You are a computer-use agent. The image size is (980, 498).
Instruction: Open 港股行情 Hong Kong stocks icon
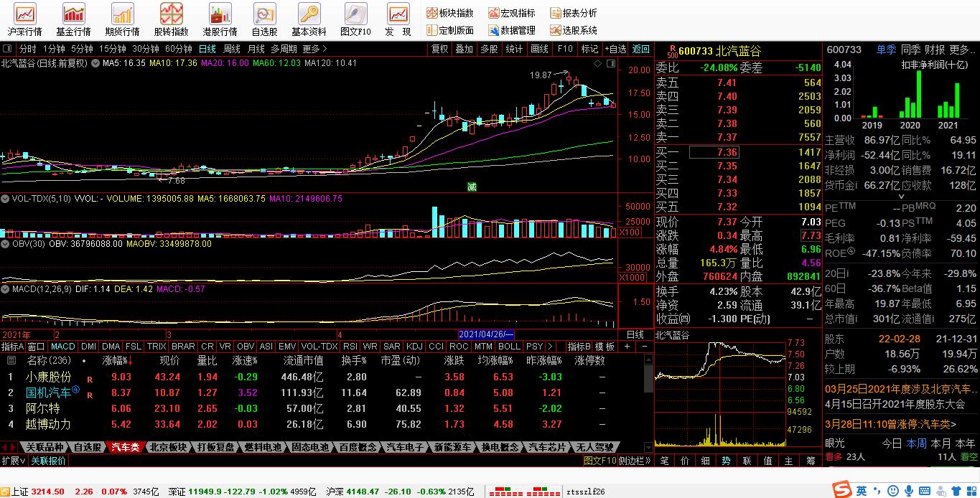(x=220, y=20)
